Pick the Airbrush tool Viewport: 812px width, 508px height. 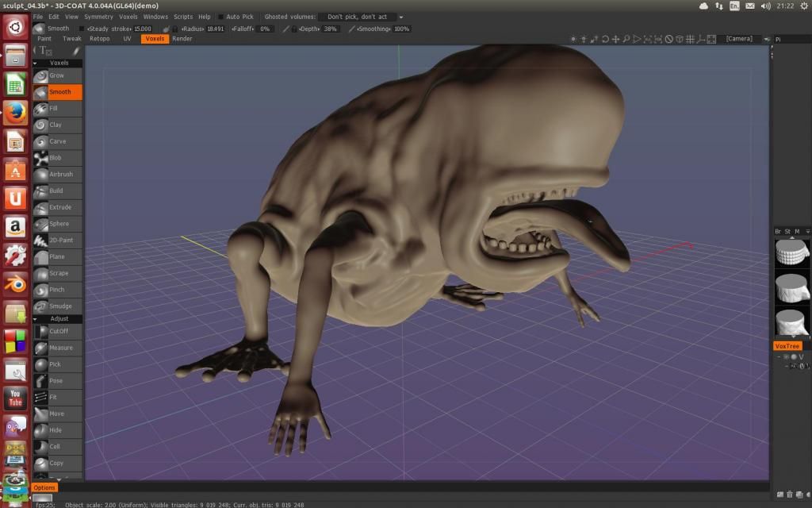[60, 174]
